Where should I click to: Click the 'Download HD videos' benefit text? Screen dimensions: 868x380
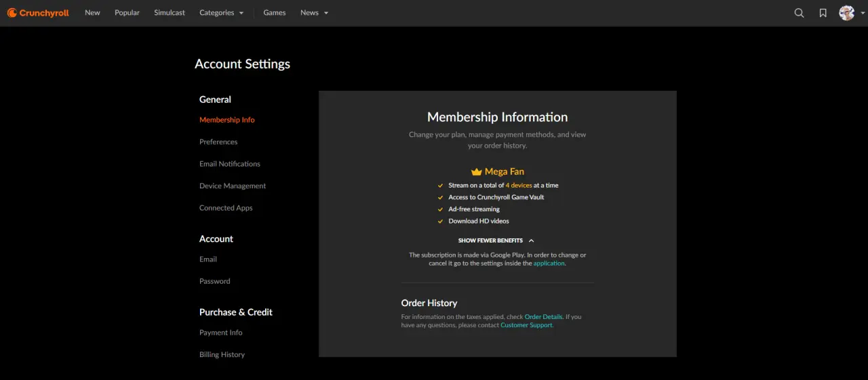coord(479,221)
